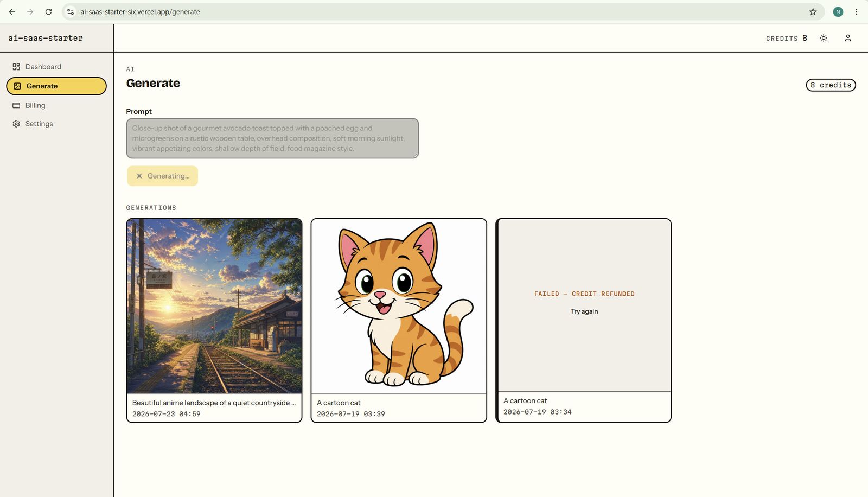Click caption 'Beautiful anime landscape of a quiet countryside'

click(214, 403)
